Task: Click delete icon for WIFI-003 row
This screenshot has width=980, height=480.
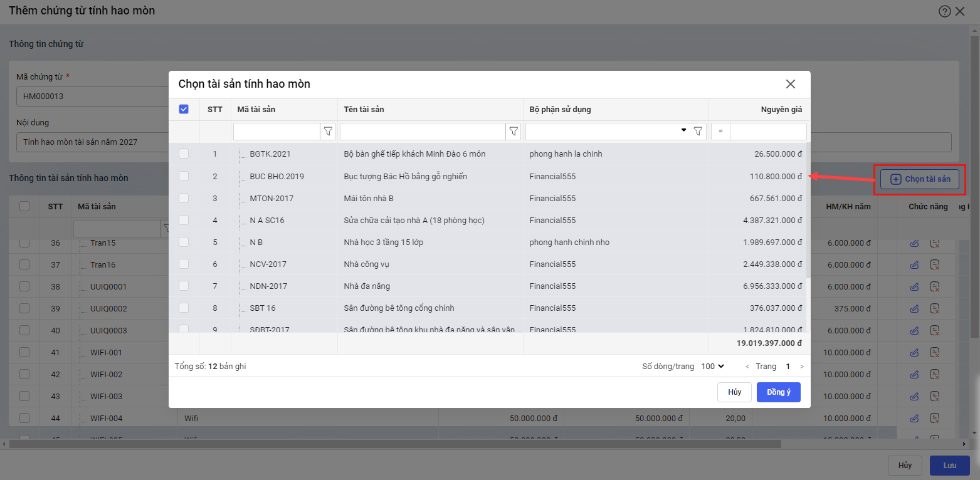Action: click(x=934, y=397)
